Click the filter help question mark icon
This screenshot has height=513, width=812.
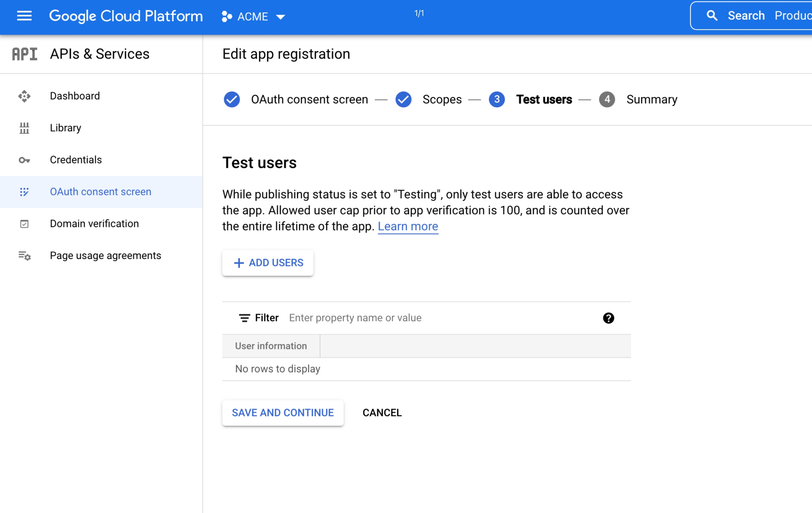[x=608, y=318]
